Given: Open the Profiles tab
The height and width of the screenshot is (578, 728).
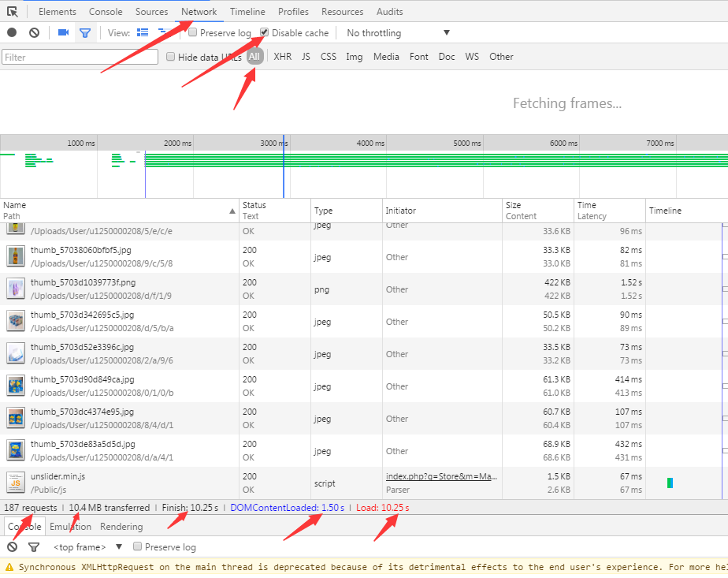Looking at the screenshot, I should 293,12.
